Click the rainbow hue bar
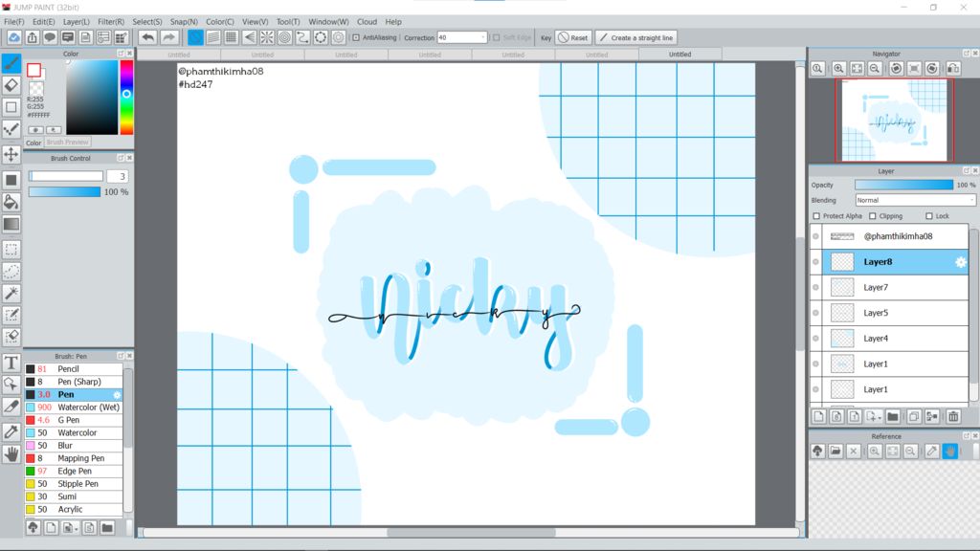 tap(126, 98)
